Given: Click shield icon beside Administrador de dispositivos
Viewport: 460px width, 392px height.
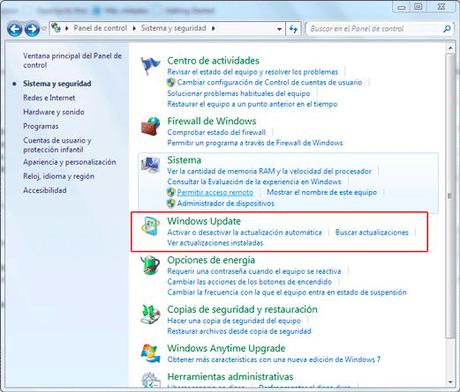Looking at the screenshot, I should [171, 203].
